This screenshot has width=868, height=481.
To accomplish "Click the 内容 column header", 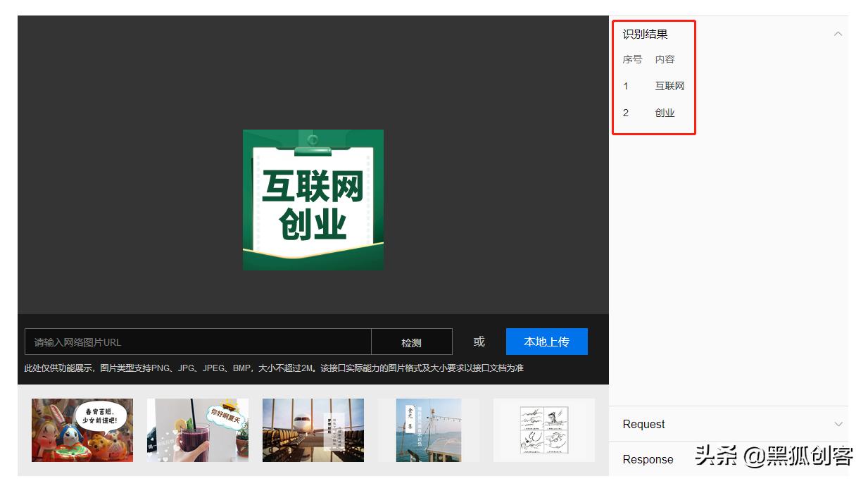I will pyautogui.click(x=665, y=59).
